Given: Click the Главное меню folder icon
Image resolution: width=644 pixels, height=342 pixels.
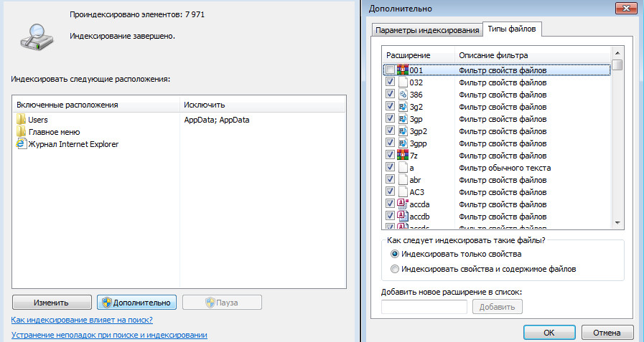Looking at the screenshot, I should (21, 132).
